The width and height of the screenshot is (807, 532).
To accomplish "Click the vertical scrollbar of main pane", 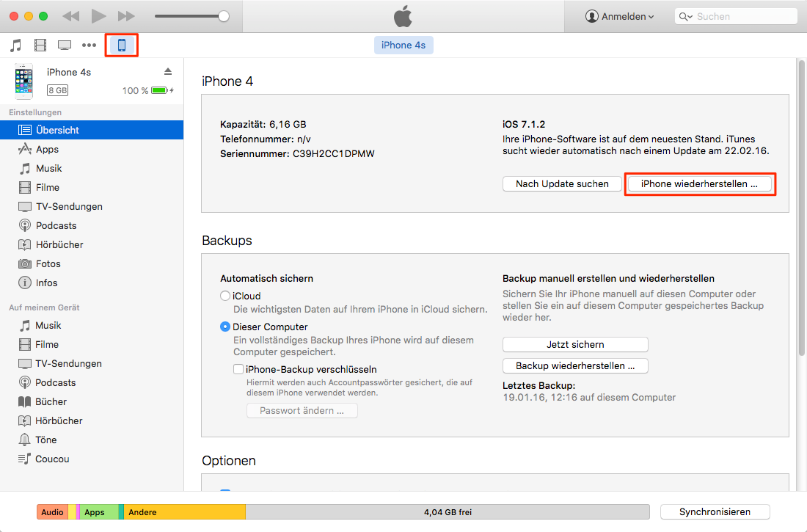I will point(801,208).
